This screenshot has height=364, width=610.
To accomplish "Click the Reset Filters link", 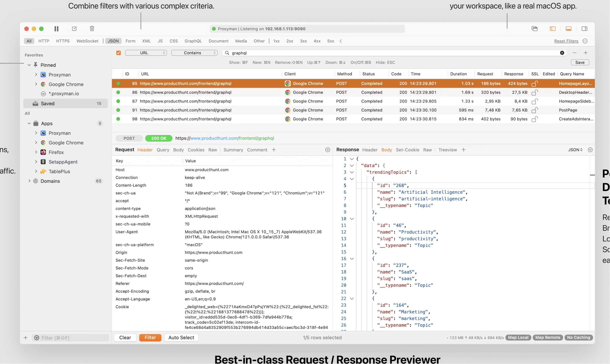I will [x=566, y=41].
